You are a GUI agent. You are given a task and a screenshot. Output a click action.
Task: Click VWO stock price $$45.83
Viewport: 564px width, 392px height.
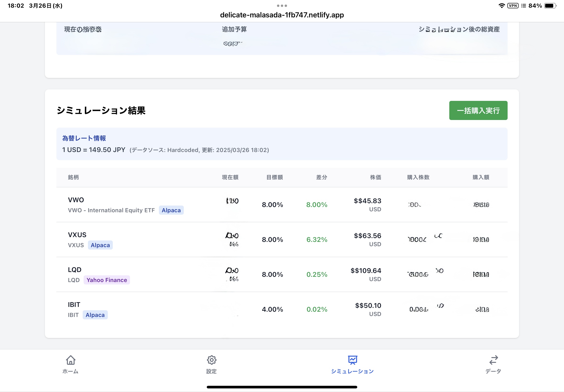(x=367, y=201)
